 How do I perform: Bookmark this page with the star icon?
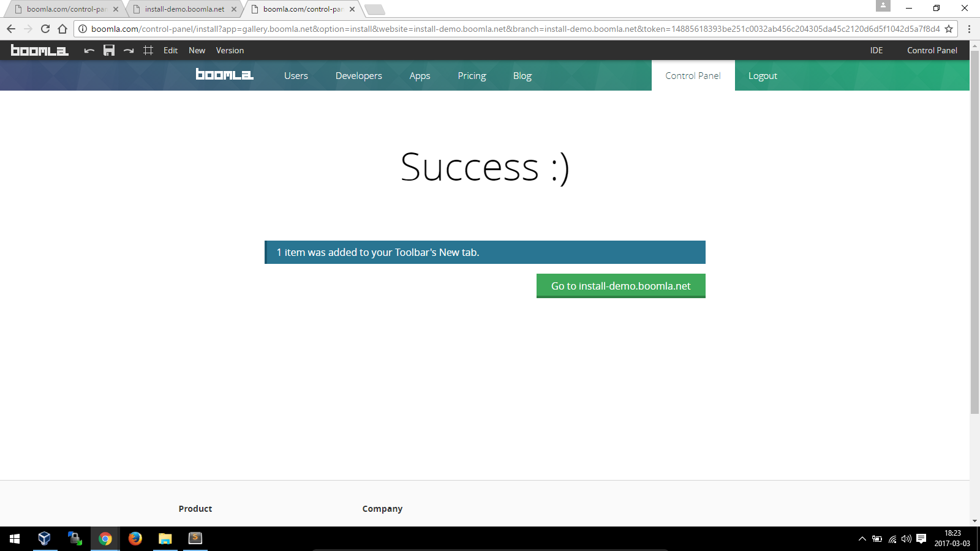tap(949, 29)
